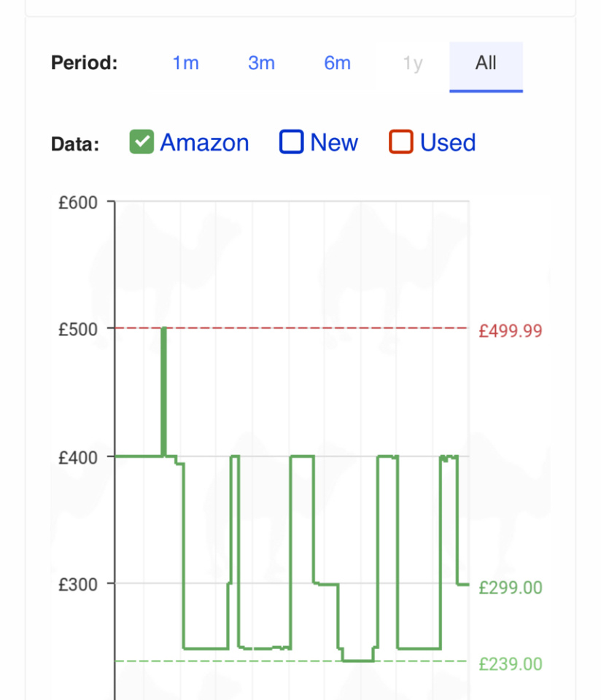This screenshot has height=700, width=601.
Task: Click the £239.00 lowest price label
Action: (x=511, y=664)
